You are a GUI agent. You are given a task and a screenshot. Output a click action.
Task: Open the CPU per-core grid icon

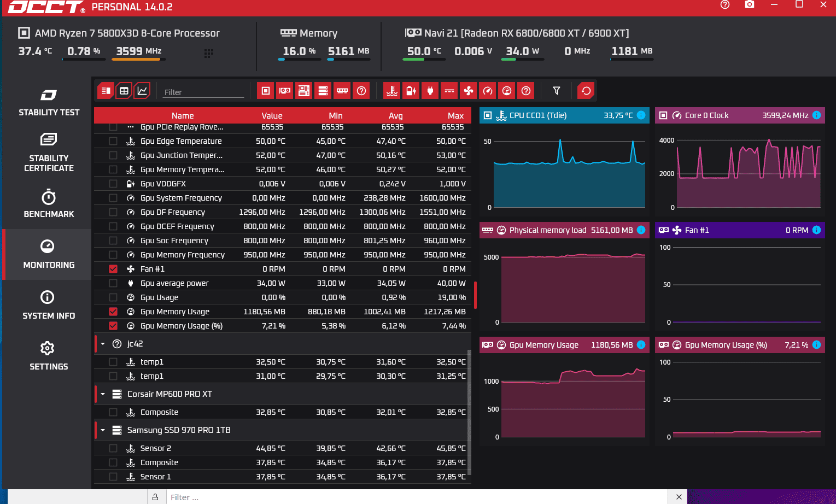click(x=209, y=53)
